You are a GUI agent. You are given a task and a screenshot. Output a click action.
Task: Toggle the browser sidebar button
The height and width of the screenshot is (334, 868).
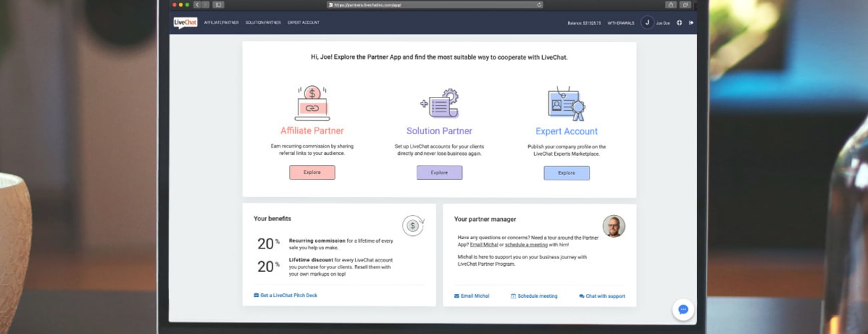click(x=218, y=5)
